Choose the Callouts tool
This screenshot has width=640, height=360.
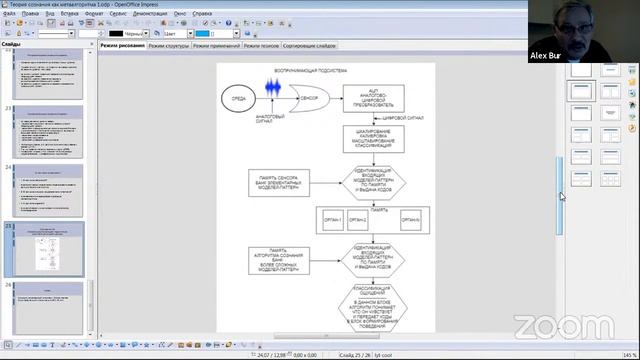coord(134,345)
